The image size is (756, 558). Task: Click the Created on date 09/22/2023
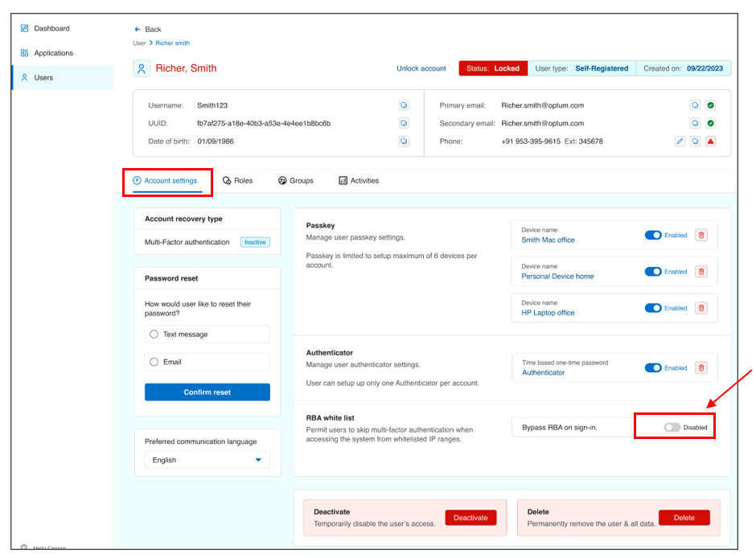point(705,68)
